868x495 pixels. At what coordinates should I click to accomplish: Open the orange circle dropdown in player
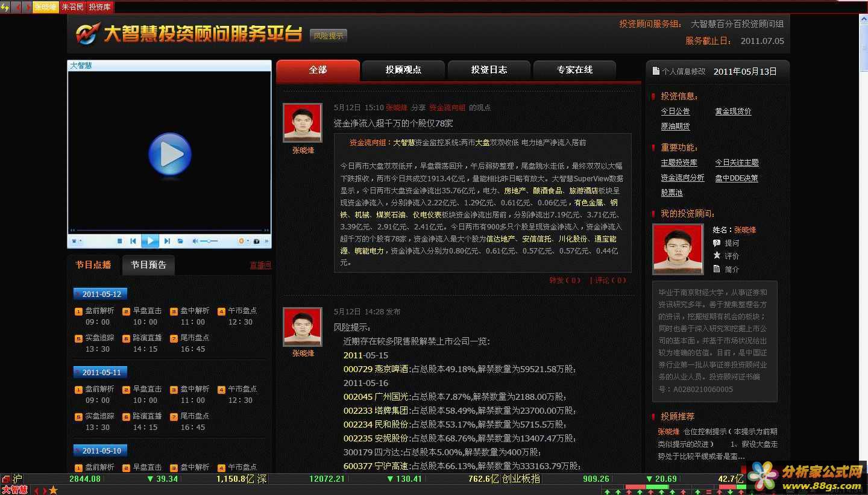coord(243,241)
